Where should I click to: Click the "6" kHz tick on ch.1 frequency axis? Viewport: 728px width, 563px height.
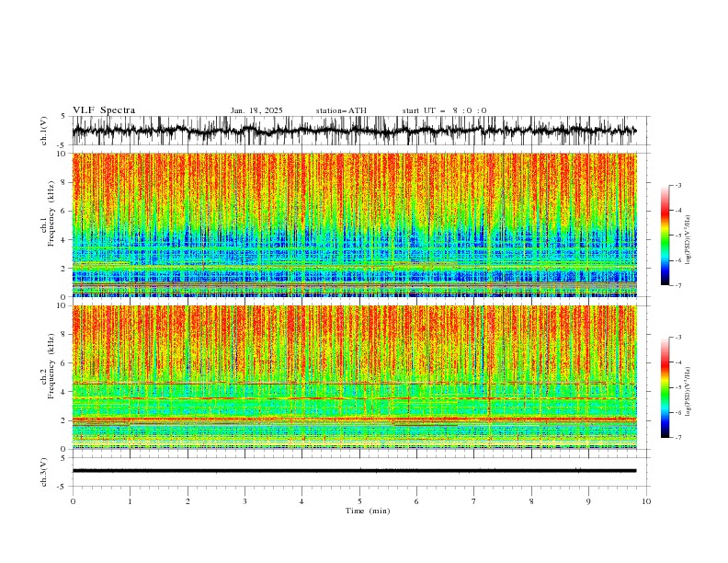(64, 211)
